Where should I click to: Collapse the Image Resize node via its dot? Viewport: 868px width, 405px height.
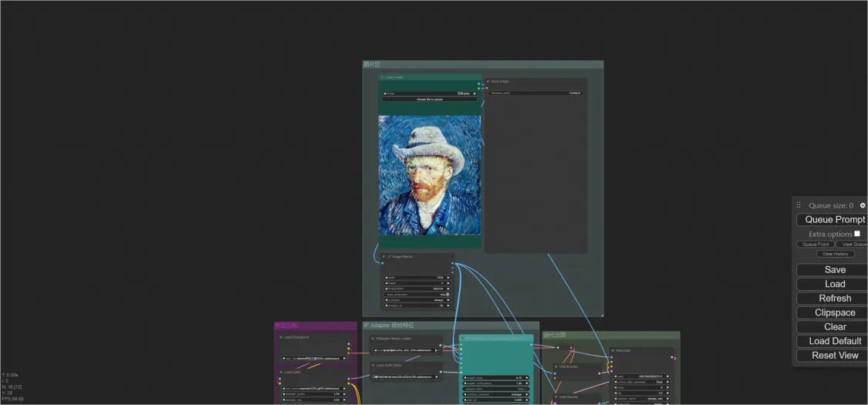[383, 257]
